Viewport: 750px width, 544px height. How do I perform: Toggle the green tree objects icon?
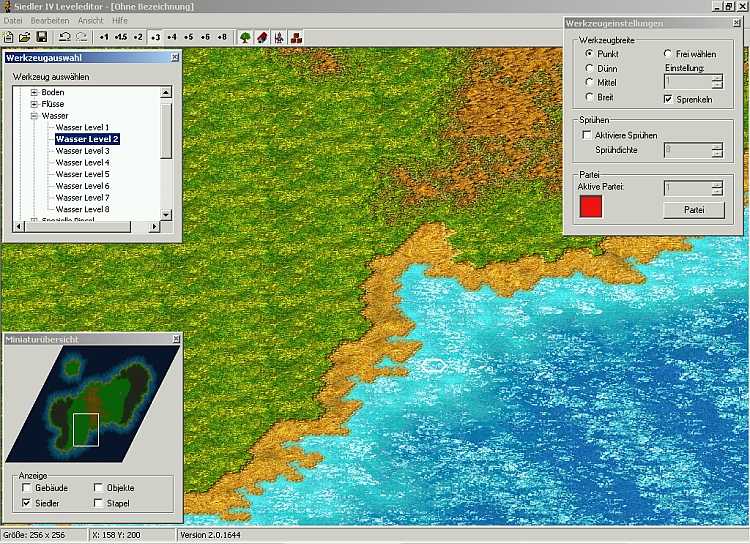point(245,37)
